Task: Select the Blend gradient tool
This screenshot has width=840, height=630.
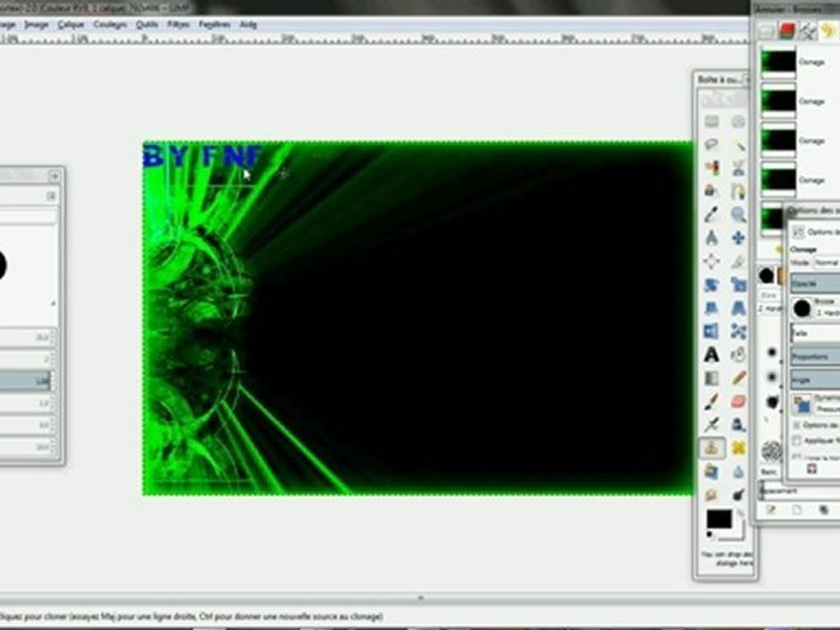Action: coord(711,378)
